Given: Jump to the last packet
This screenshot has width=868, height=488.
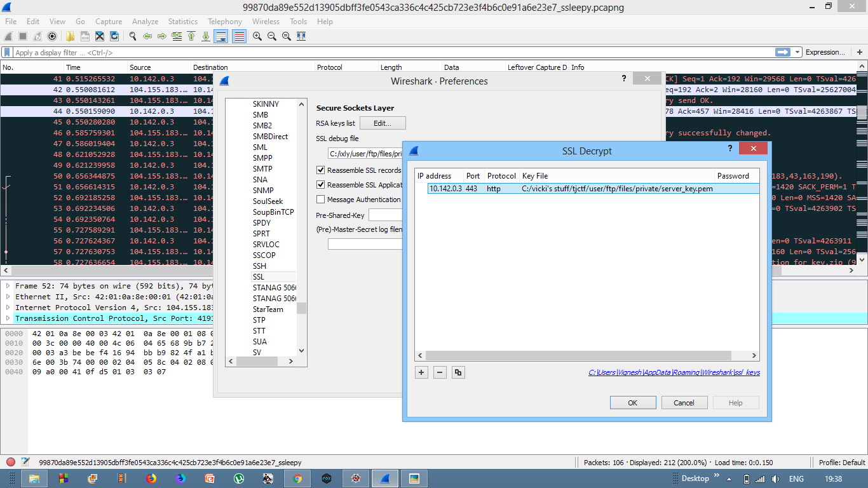Looking at the screenshot, I should tap(205, 36).
